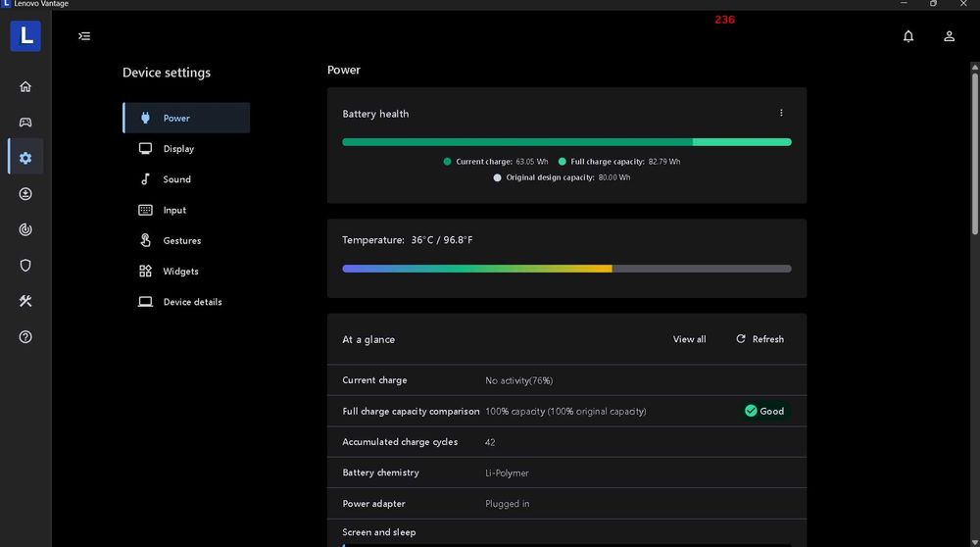
Task: Click the Plugged in adapter value
Action: point(507,504)
